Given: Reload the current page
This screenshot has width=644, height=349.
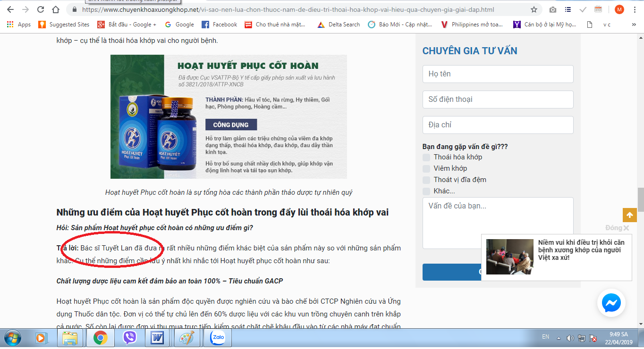Looking at the screenshot, I should (41, 9).
